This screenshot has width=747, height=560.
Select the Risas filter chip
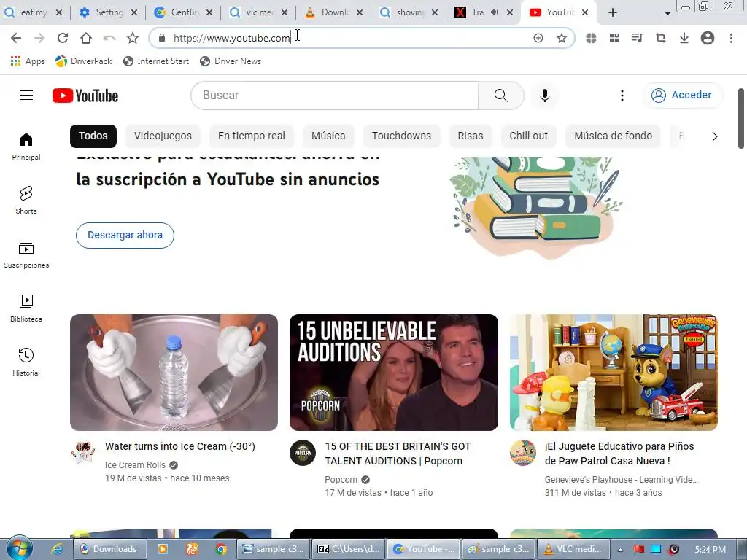pyautogui.click(x=471, y=136)
